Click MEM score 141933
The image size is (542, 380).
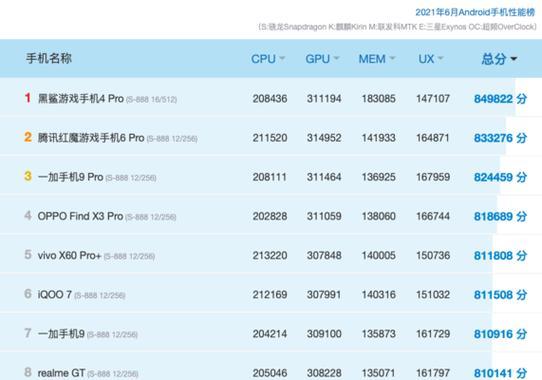(379, 138)
